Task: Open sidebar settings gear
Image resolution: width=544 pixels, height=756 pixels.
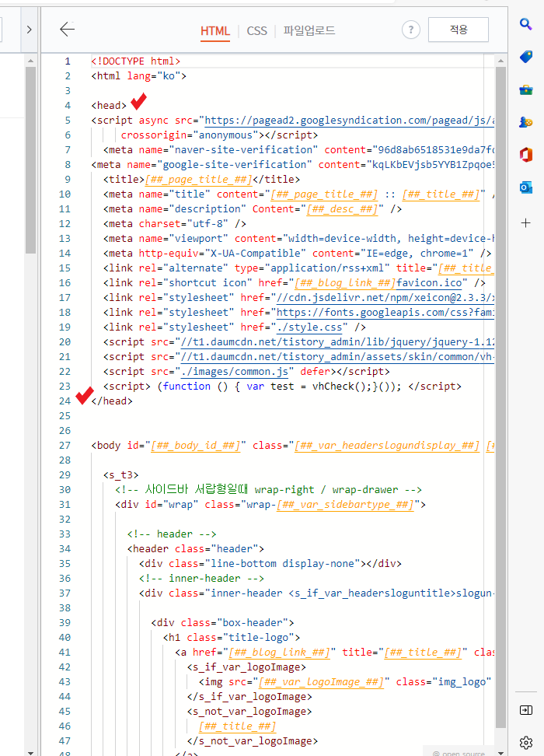Action: (x=525, y=742)
